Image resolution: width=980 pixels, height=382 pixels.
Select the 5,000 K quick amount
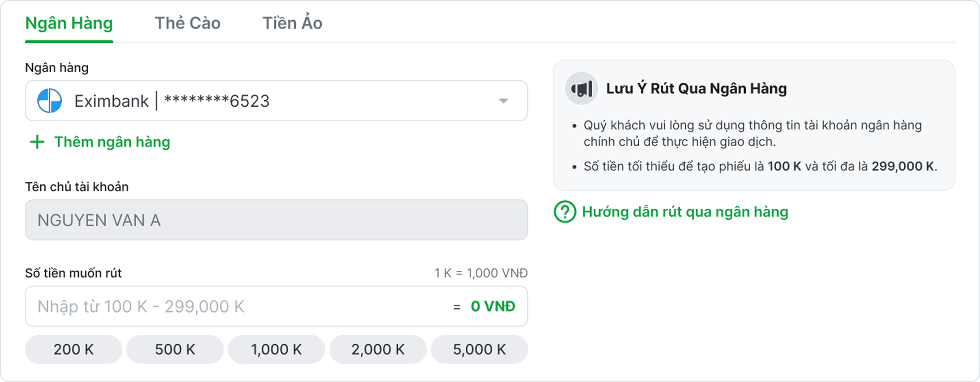tap(479, 350)
